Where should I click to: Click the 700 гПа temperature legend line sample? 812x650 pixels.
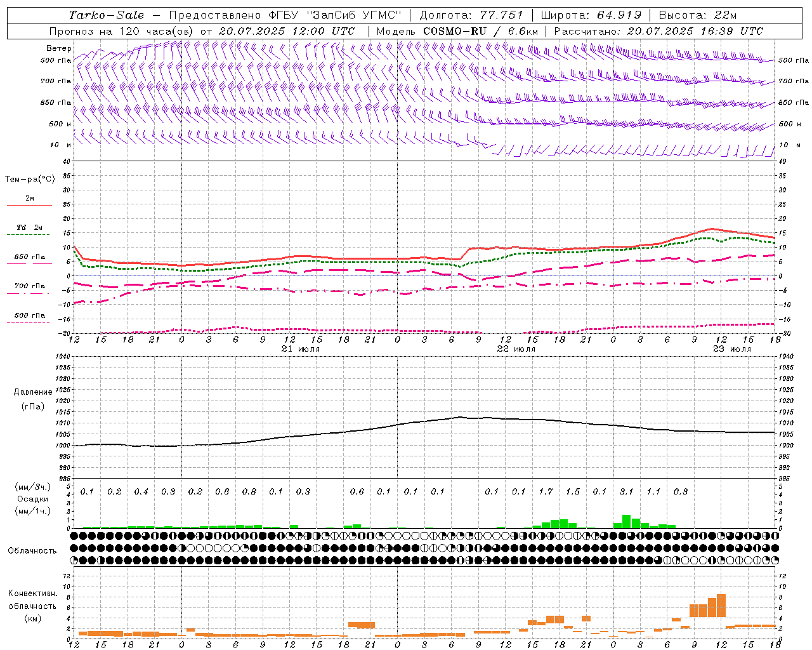pyautogui.click(x=28, y=293)
